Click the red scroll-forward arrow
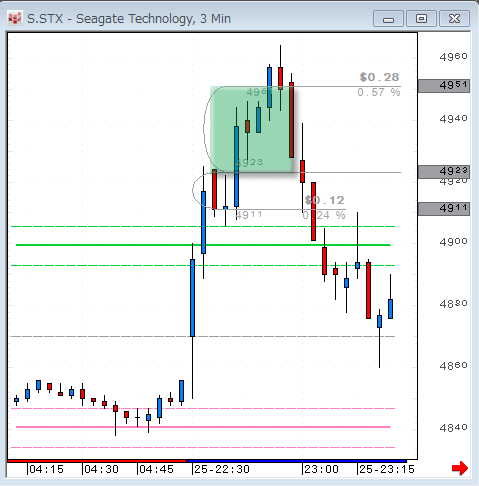479x486 pixels. click(460, 468)
